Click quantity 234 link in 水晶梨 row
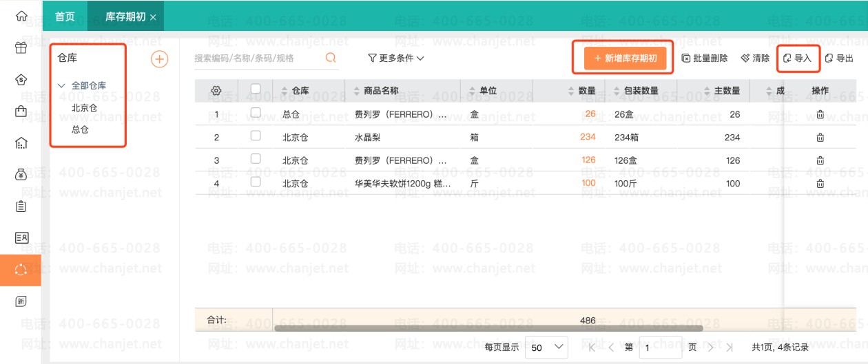This screenshot has height=364, width=868. click(588, 137)
